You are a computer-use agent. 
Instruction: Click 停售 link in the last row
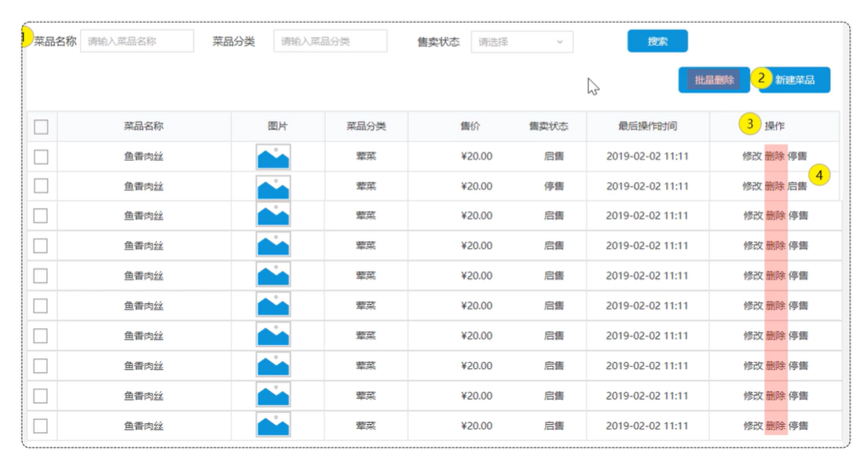(798, 426)
